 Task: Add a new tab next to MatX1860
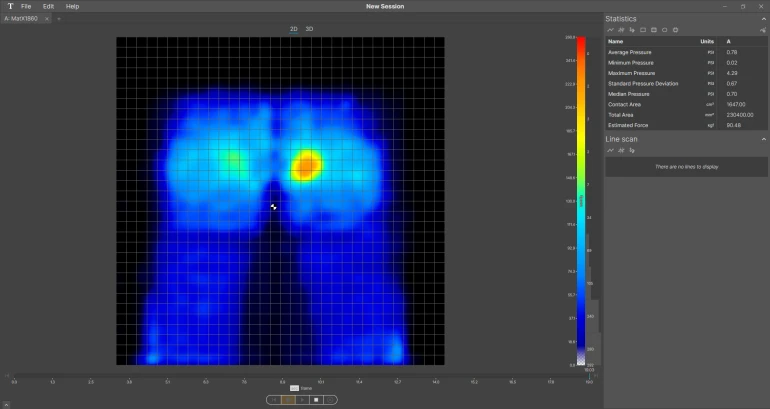pos(58,18)
